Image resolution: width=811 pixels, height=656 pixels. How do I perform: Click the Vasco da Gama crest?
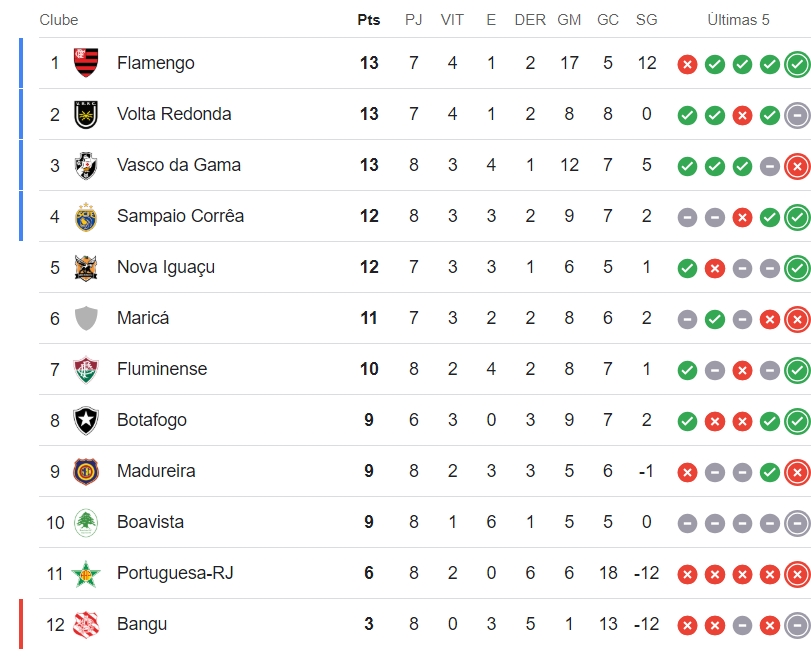pos(86,165)
